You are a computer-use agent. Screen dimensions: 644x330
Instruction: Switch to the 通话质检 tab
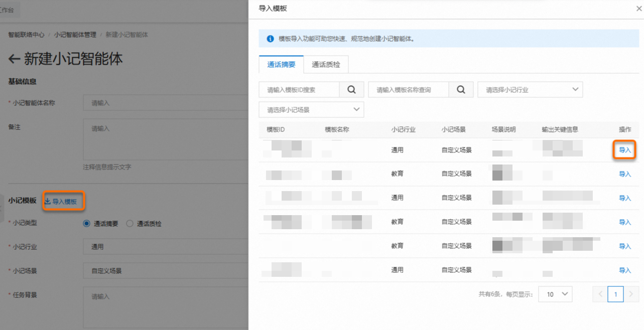[326, 65]
